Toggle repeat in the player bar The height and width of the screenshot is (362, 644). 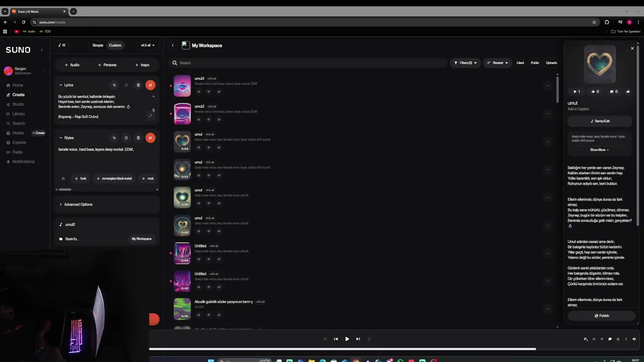click(369, 339)
